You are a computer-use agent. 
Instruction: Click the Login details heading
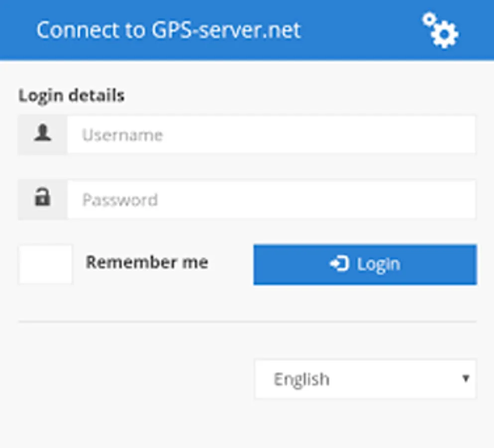point(72,96)
